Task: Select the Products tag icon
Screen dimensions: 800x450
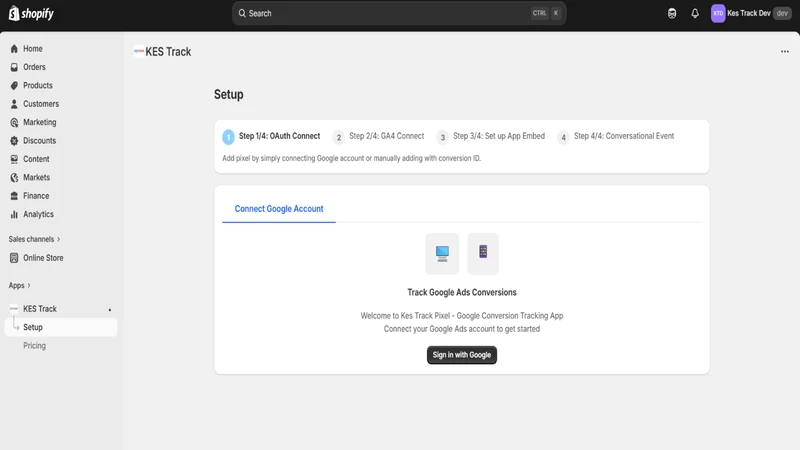Action: click(14, 86)
